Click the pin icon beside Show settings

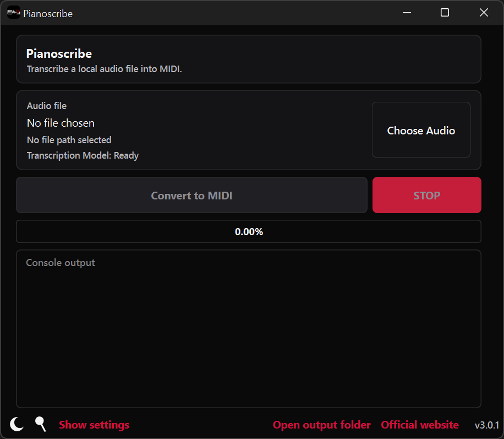click(41, 424)
